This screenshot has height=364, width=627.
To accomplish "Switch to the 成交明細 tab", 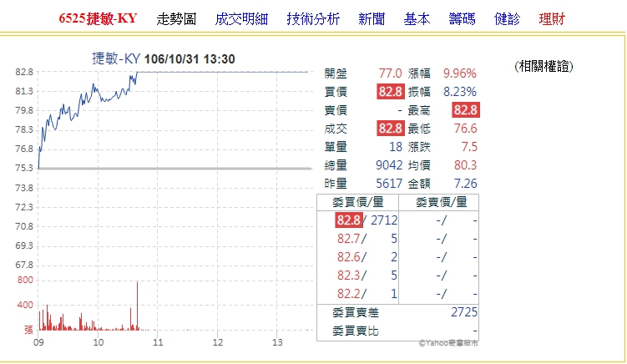I will 241,19.
